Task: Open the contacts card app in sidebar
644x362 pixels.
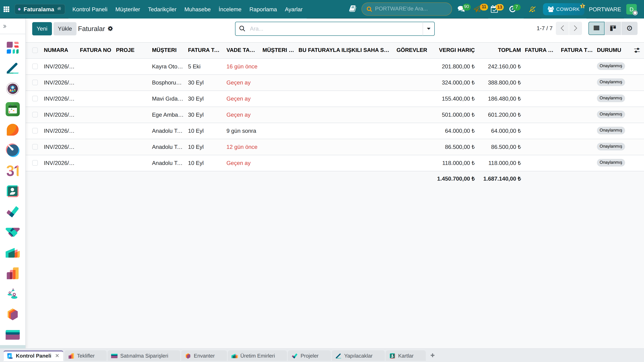Action: (x=13, y=191)
